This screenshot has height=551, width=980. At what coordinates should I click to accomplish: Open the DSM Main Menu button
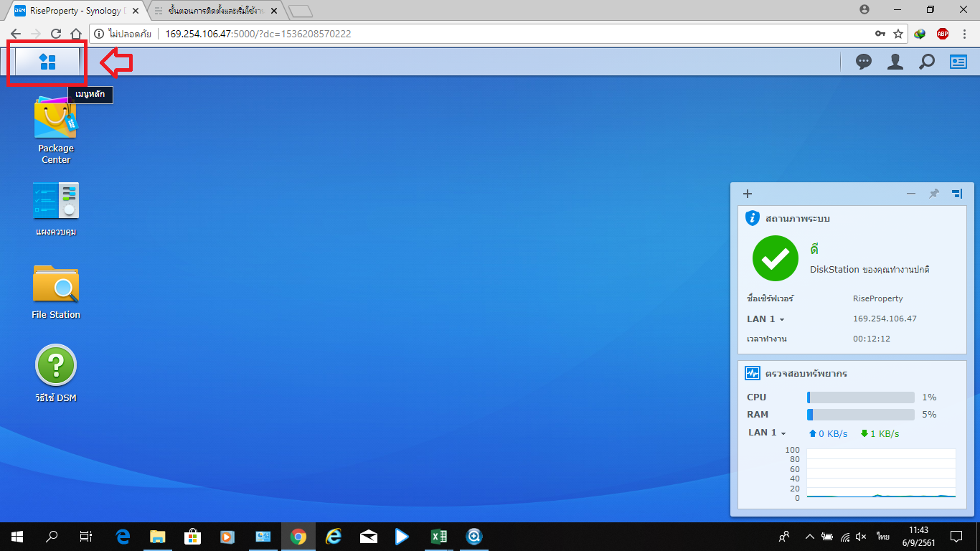pos(47,62)
